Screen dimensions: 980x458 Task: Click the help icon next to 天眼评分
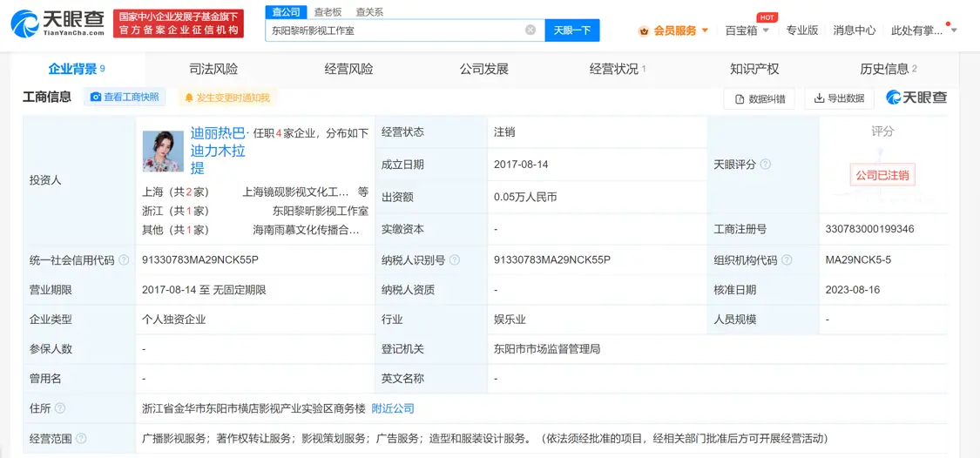pyautogui.click(x=765, y=165)
